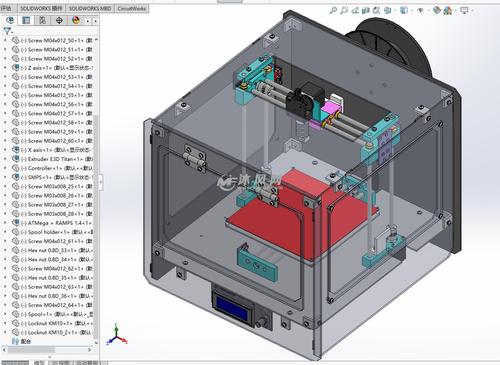Image resolution: width=500 pixels, height=365 pixels.
Task: Open Apply Scene dropdown arrow
Action: pos(455,11)
